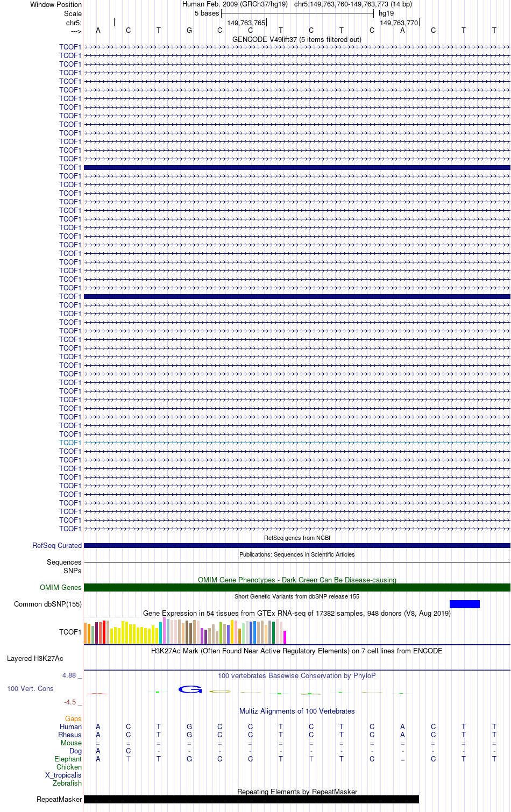Click the Chicken alignment row label
This screenshot has height=812, width=511.
coord(69,767)
